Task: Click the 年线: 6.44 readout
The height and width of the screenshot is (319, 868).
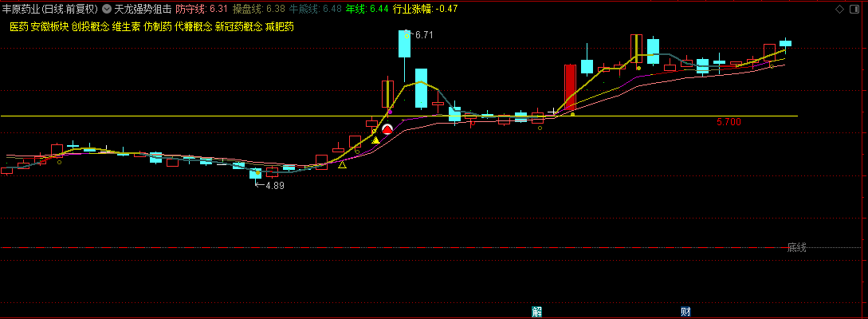Action: (x=367, y=9)
